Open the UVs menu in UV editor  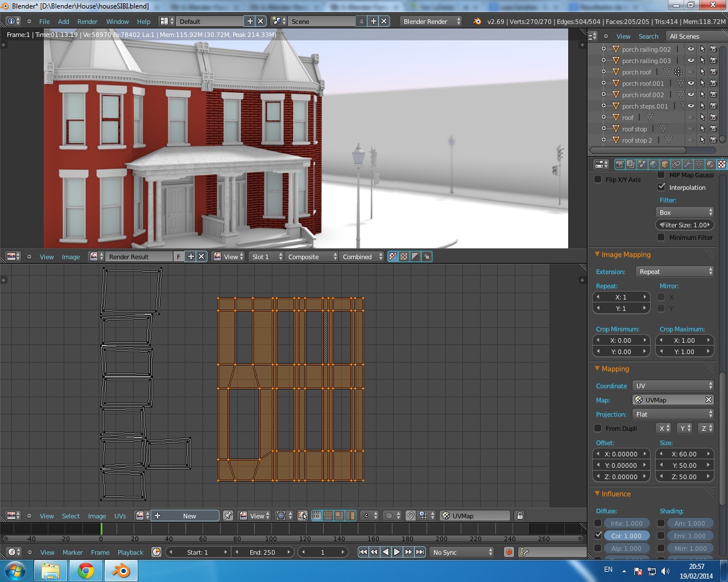tap(119, 516)
